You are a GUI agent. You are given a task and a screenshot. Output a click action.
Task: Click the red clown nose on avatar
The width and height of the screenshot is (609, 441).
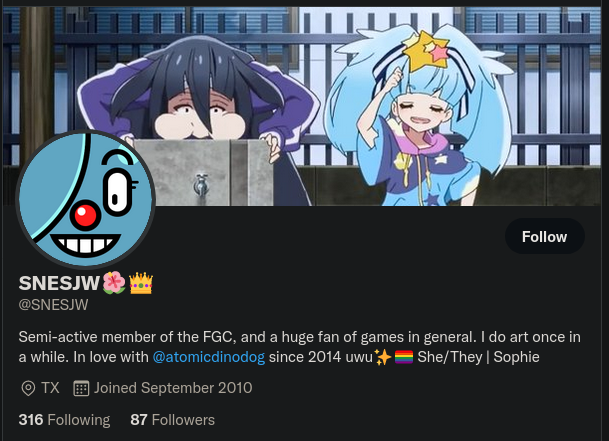[85, 215]
